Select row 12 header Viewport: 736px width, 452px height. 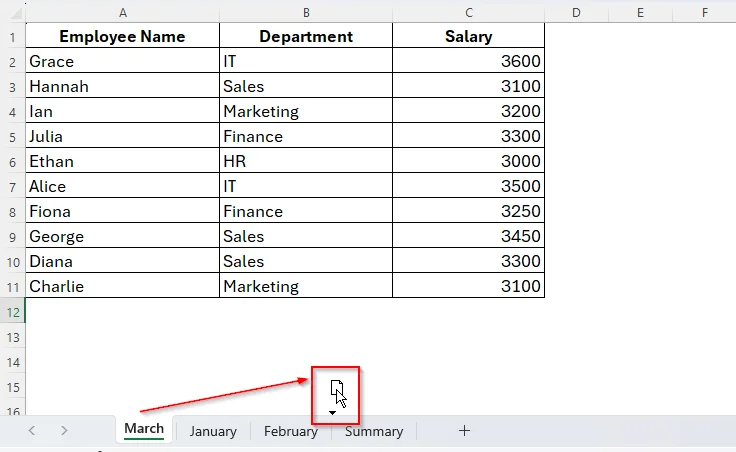point(13,312)
